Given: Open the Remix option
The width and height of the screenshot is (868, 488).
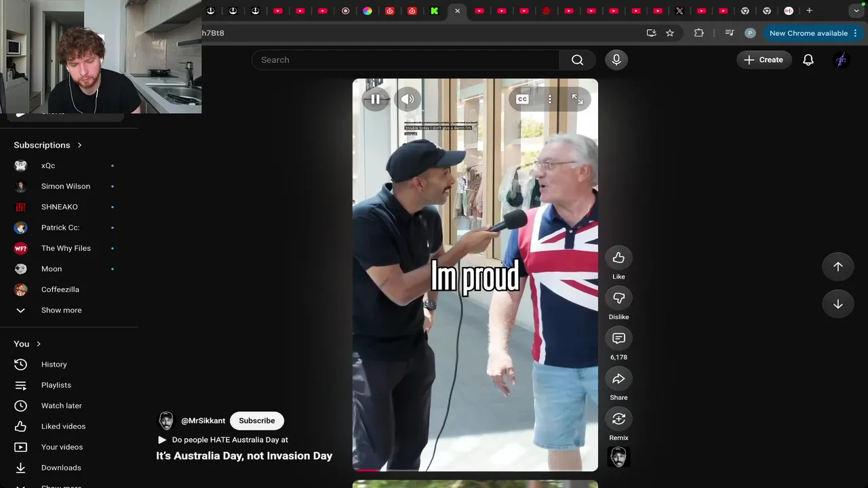Looking at the screenshot, I should pos(618,419).
